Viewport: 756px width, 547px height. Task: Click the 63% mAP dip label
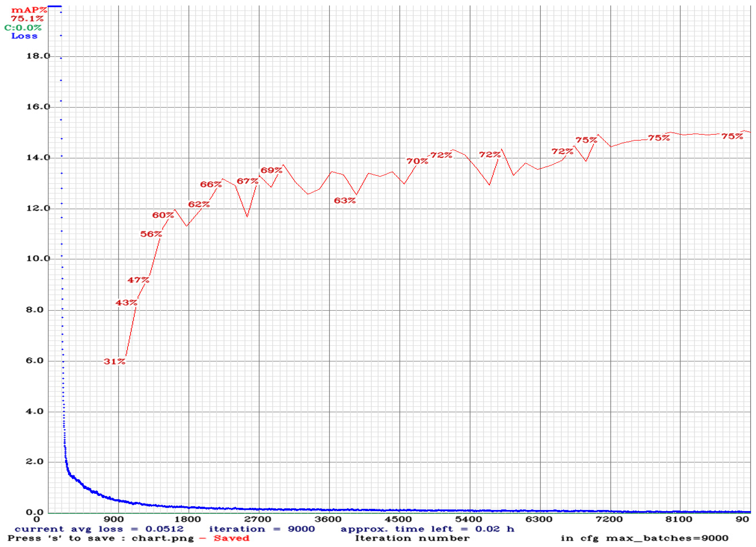345,200
